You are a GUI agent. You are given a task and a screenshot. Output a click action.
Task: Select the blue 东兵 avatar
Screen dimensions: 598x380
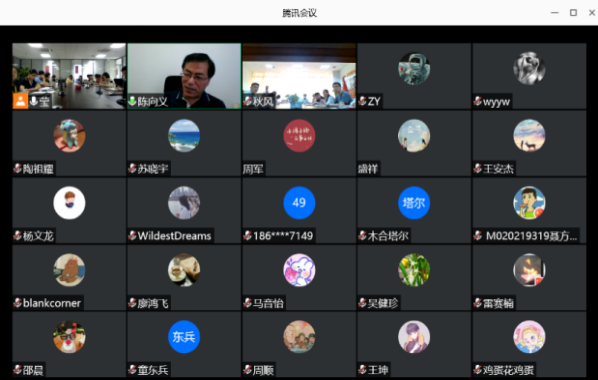click(x=184, y=337)
